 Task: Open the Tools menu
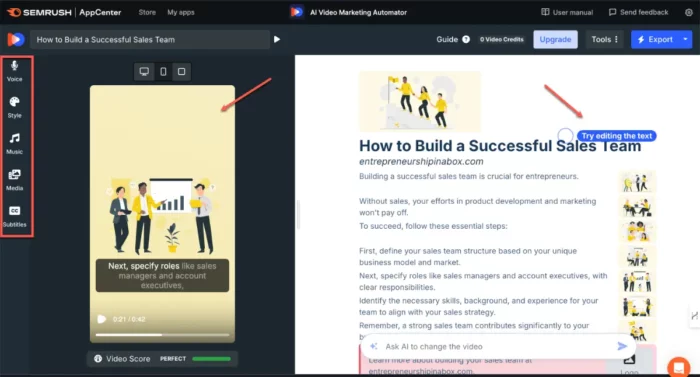(x=604, y=39)
